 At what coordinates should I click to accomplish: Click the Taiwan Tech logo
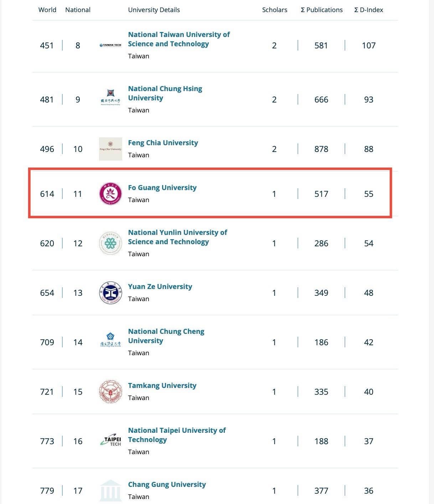110,45
